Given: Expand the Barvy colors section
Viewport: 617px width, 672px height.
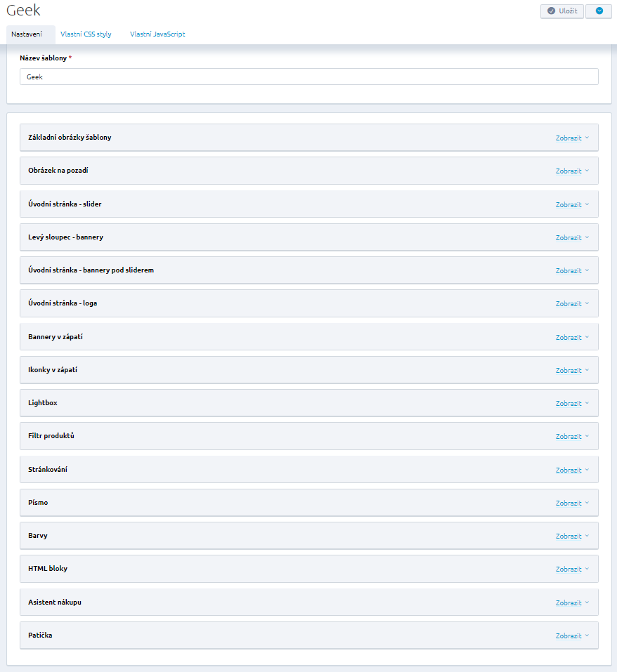Looking at the screenshot, I should (571, 536).
